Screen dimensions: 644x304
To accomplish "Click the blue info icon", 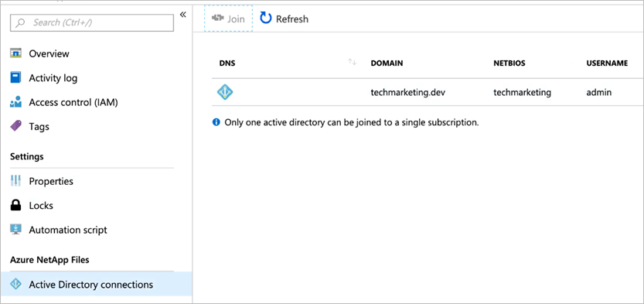I will coord(216,122).
